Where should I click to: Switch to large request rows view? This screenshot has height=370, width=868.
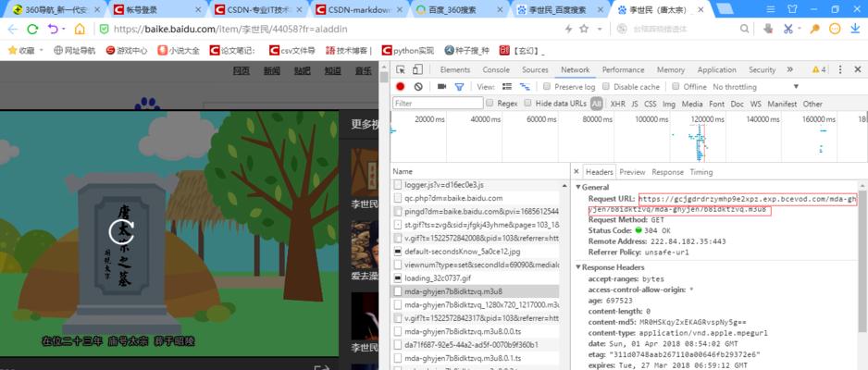tap(506, 87)
